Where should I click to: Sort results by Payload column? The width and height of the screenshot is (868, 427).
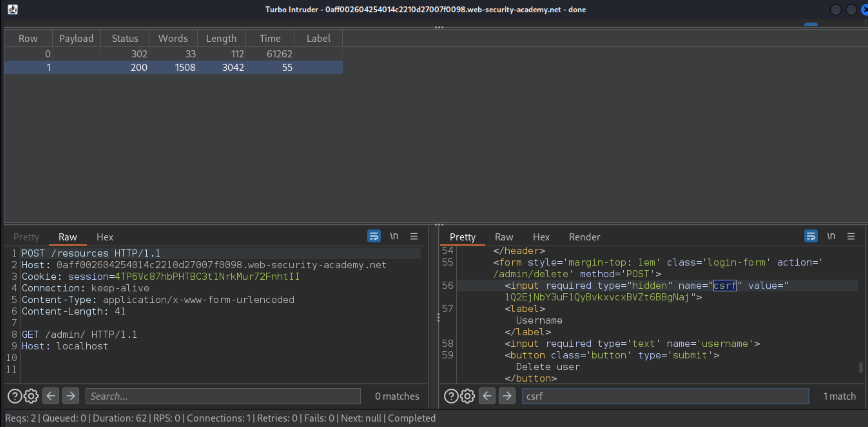pos(76,39)
